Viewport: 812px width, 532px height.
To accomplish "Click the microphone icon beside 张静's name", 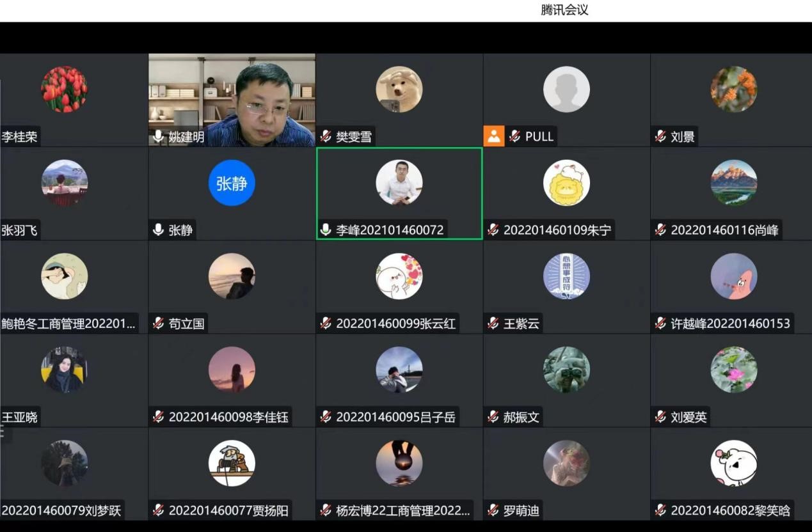I will click(158, 230).
